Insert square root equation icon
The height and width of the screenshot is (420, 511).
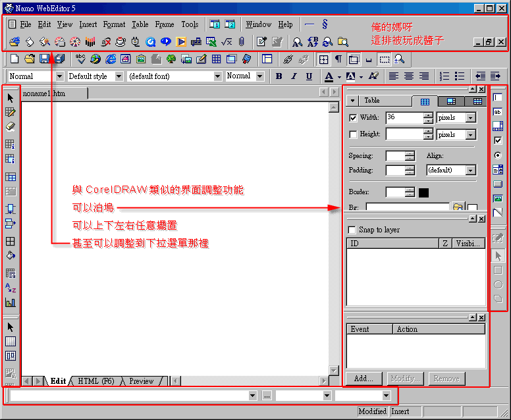227,41
